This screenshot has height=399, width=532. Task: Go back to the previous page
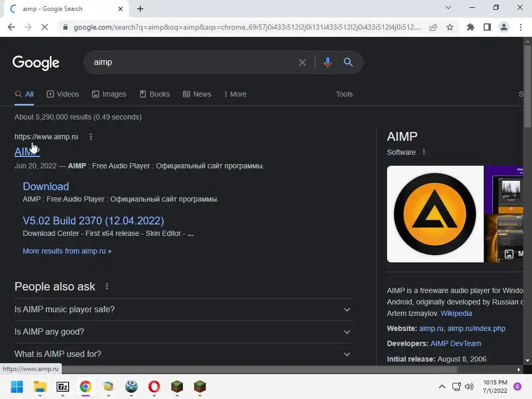click(11, 27)
